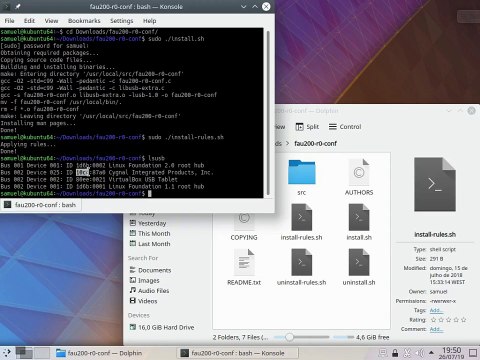480x360 pixels.
Task: Click the Type value 'shell script'
Action: [443, 249]
